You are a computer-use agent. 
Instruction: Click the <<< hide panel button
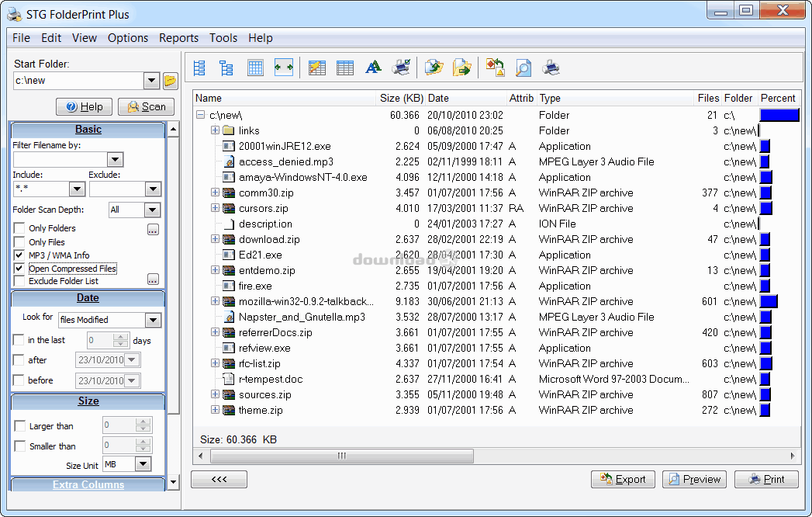219,479
